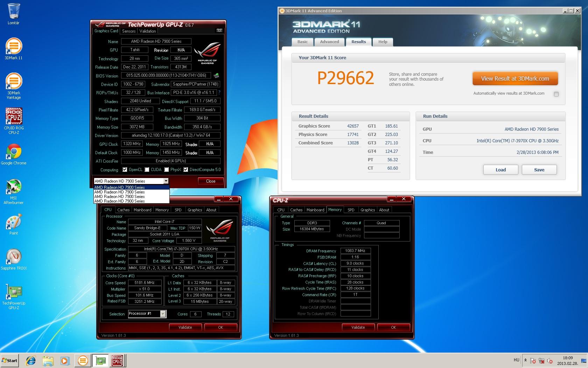The width and height of the screenshot is (588, 368).
Task: Select the Sapphire TRIXX desktop icon
Action: tap(14, 259)
